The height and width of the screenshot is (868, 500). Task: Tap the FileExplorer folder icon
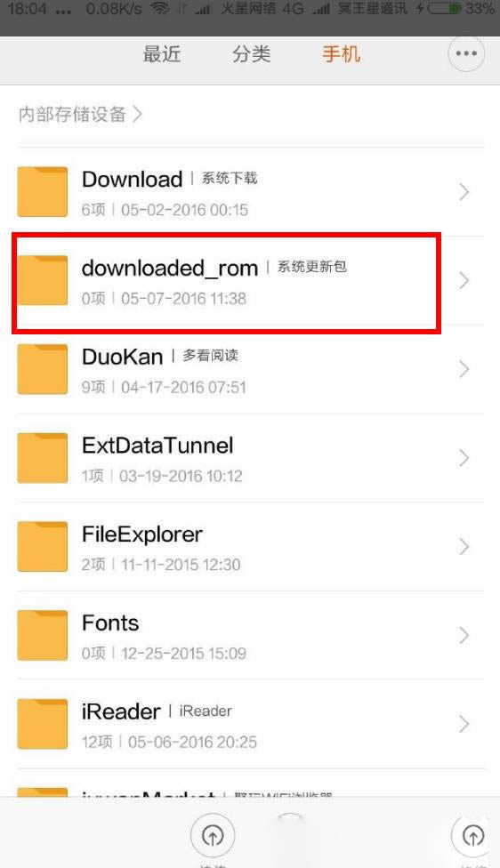43,546
